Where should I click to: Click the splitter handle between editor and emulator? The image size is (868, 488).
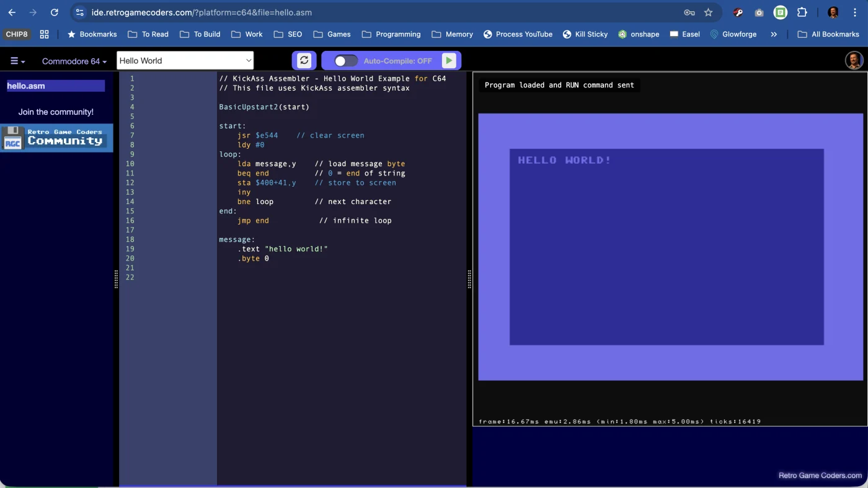click(x=469, y=280)
